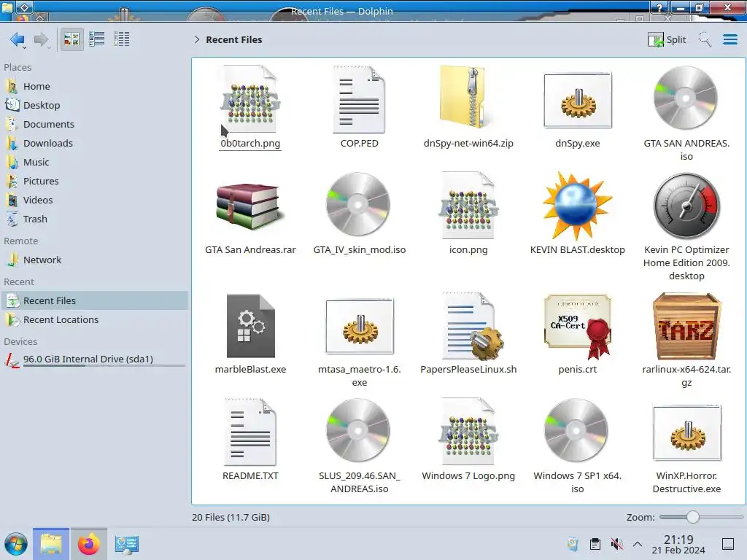Image resolution: width=747 pixels, height=560 pixels.
Task: Open the Dolphin window menu icon in title bar
Action: point(7,7)
